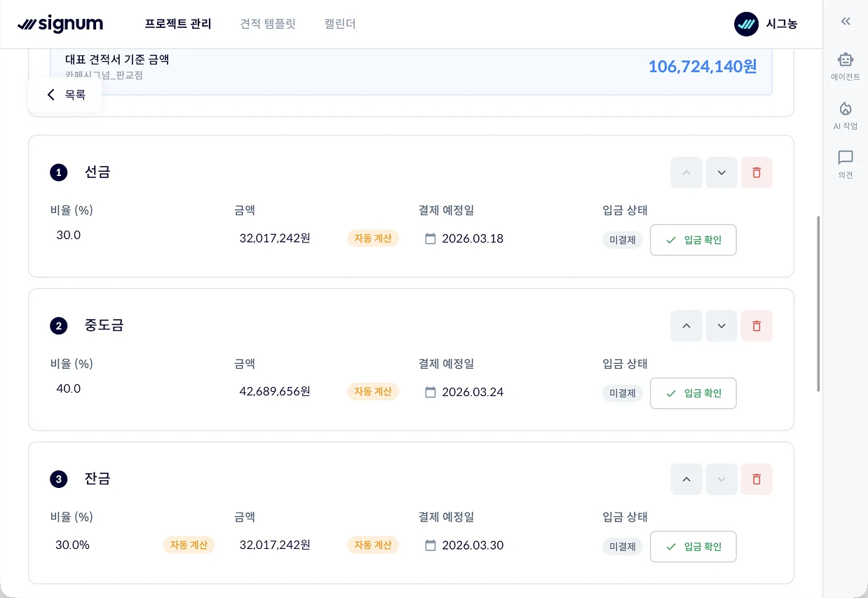868x598 pixels.
Task: Open the AI 작업 panel
Action: click(845, 116)
